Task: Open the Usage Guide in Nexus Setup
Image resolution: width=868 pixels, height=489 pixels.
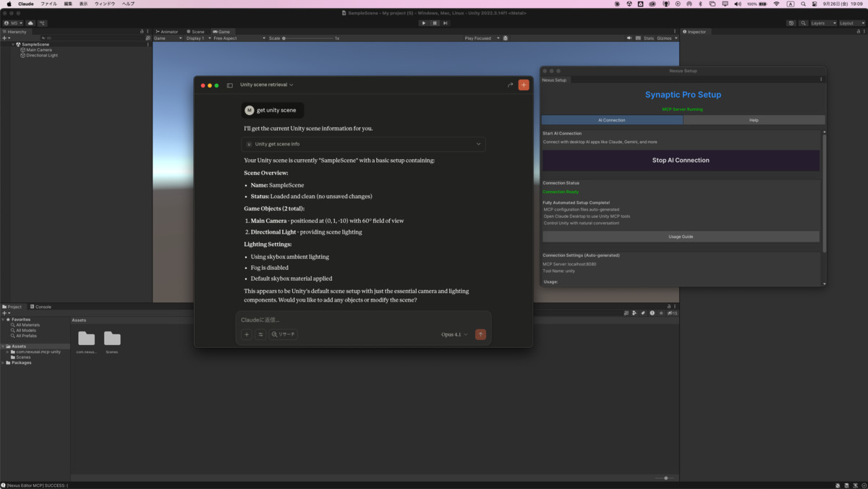Action: (x=681, y=236)
